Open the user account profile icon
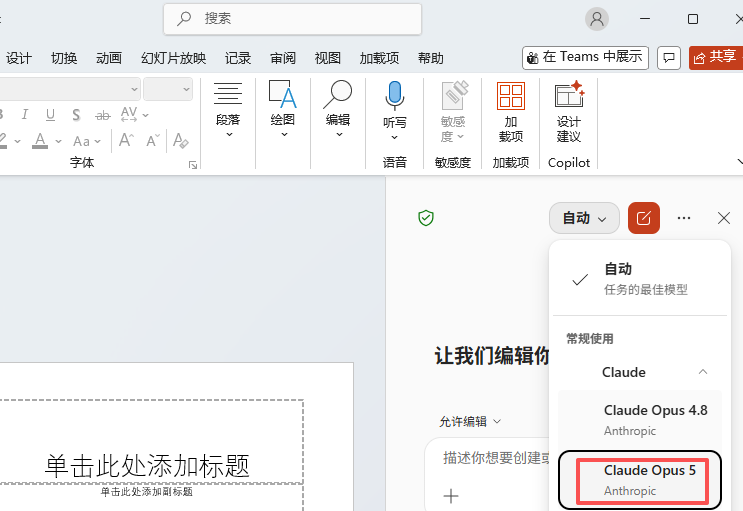743x511 pixels. tap(597, 19)
